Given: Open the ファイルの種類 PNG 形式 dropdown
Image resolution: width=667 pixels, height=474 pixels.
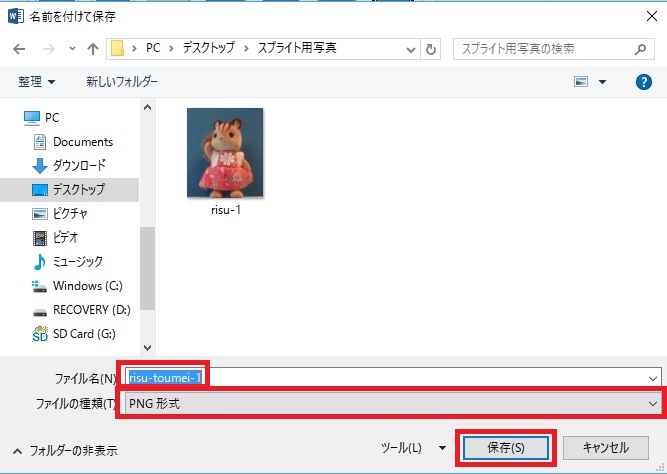Looking at the screenshot, I should coord(393,403).
